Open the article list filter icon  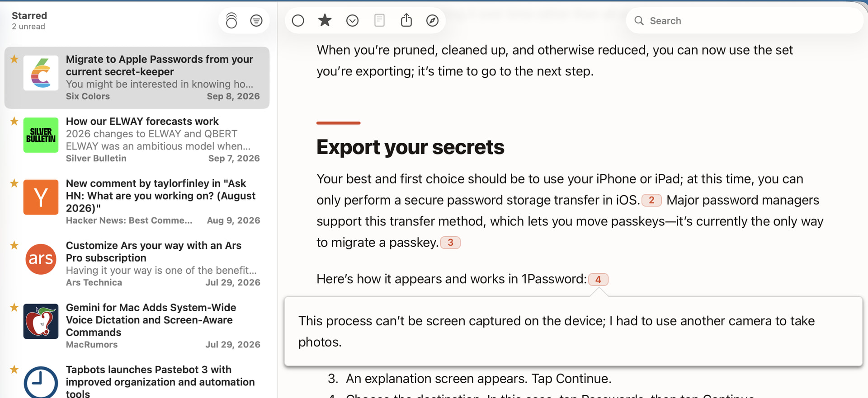256,21
